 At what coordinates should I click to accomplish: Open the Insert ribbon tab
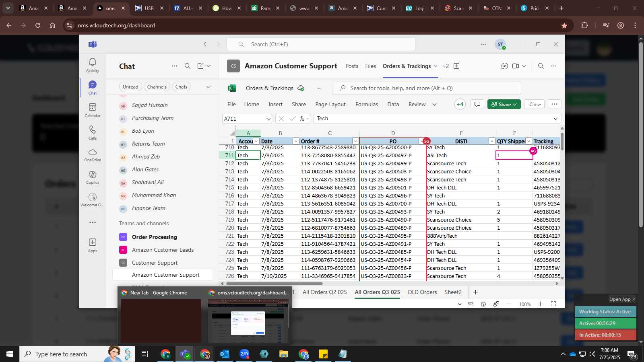(x=276, y=104)
